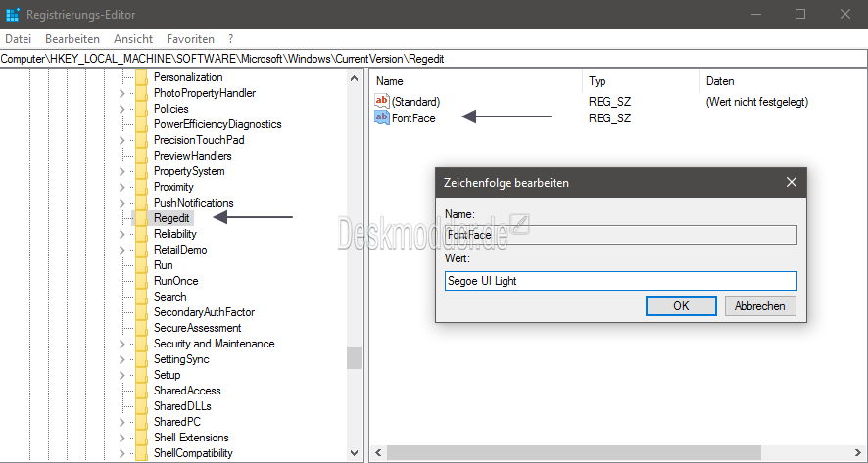This screenshot has height=463, width=868.
Task: Click the registry path address bar
Action: (434, 58)
